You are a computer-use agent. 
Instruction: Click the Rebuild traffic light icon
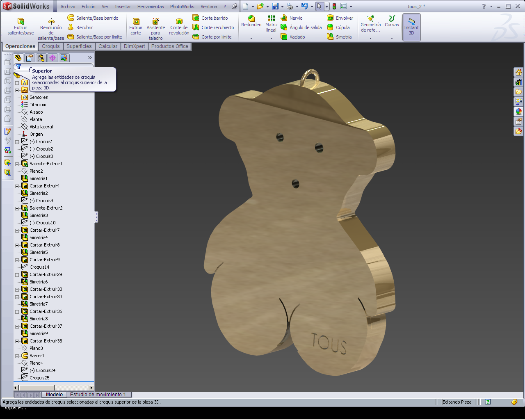[x=334, y=6]
